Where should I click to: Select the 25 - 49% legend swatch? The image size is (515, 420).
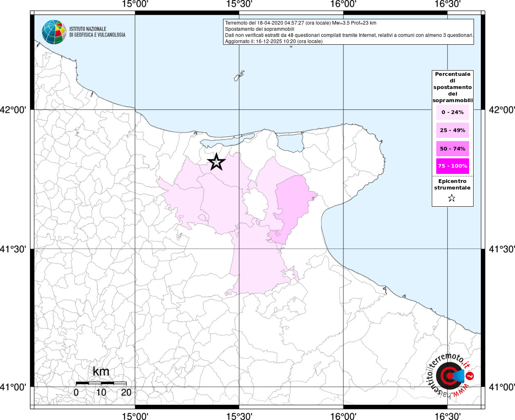tap(452, 130)
